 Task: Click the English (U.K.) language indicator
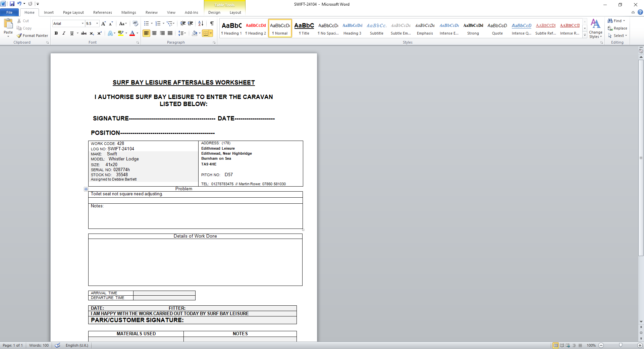pyautogui.click(x=77, y=345)
